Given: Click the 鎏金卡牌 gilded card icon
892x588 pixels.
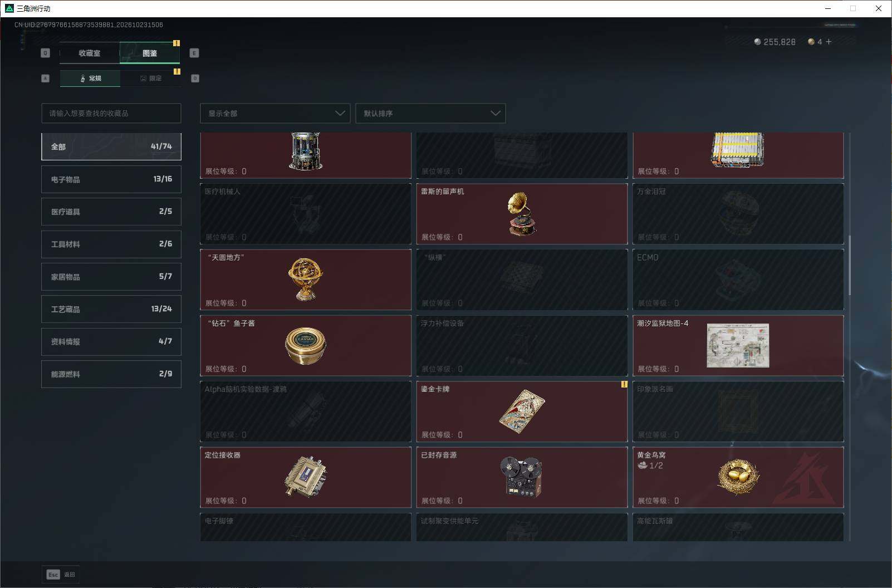Looking at the screenshot, I should click(522, 412).
